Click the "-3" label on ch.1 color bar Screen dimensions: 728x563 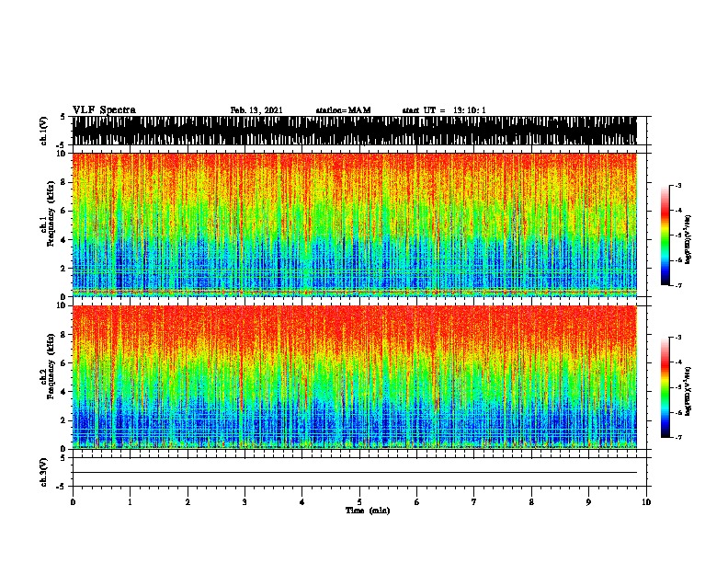(x=678, y=185)
